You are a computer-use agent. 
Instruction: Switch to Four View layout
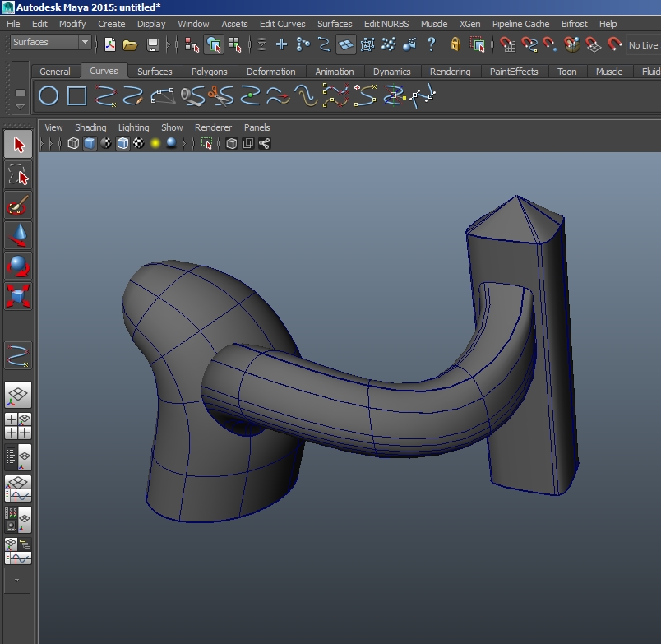point(18,426)
